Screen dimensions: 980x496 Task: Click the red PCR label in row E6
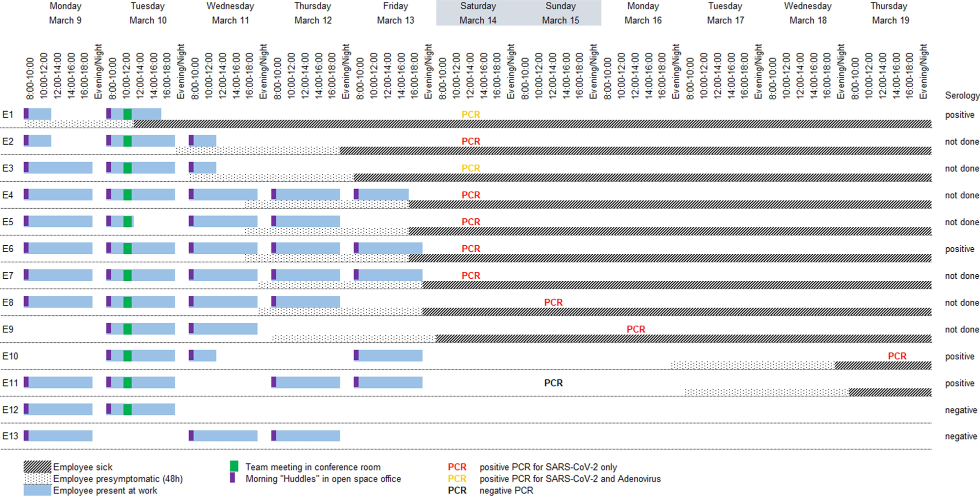pyautogui.click(x=470, y=249)
